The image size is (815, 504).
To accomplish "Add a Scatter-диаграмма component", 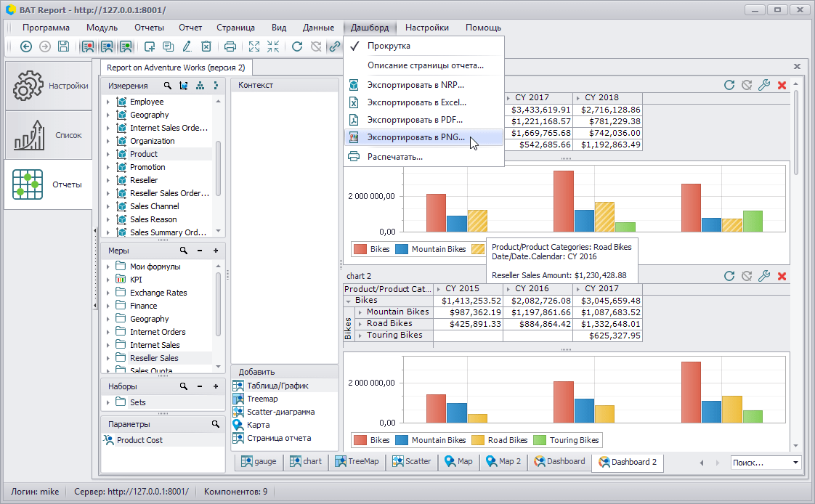I will click(285, 412).
